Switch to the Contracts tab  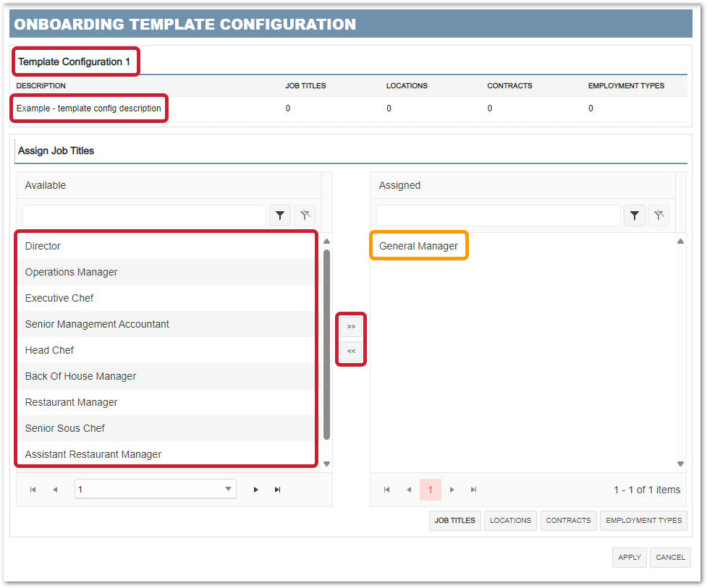568,520
